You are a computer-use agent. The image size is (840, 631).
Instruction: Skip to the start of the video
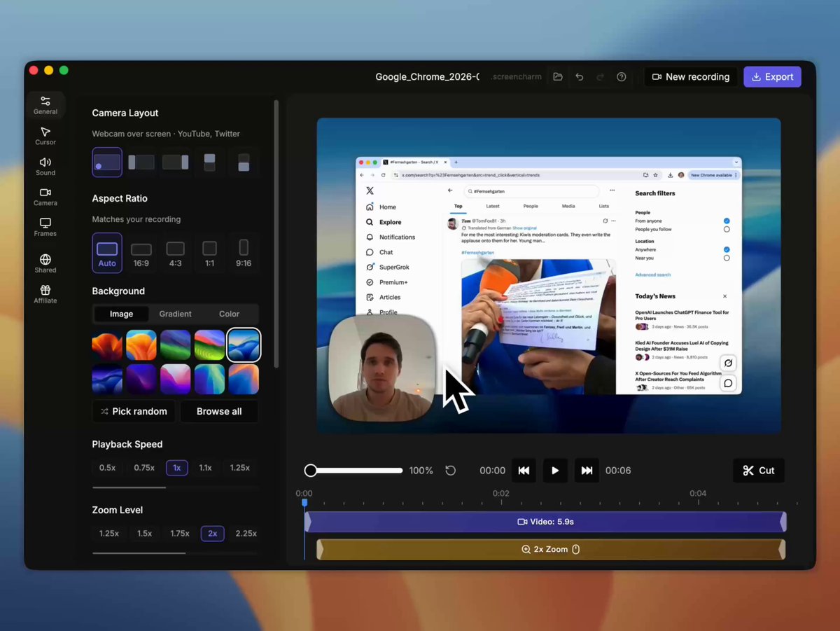coord(524,471)
